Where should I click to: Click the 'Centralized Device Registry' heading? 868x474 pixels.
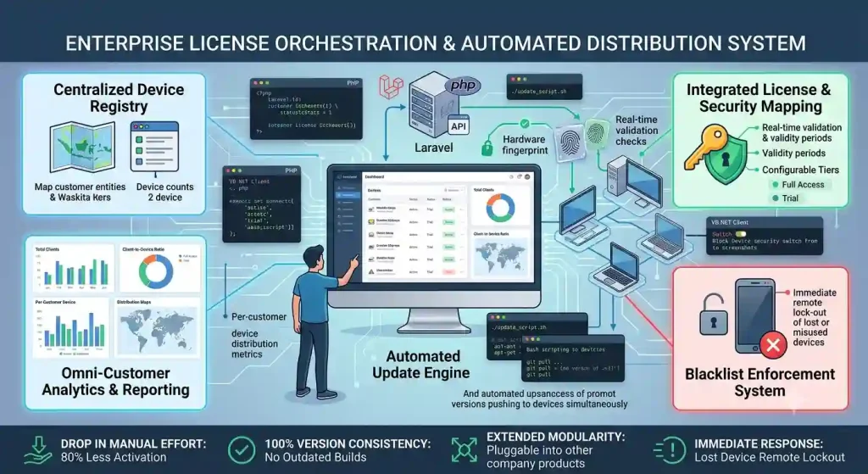tap(119, 98)
